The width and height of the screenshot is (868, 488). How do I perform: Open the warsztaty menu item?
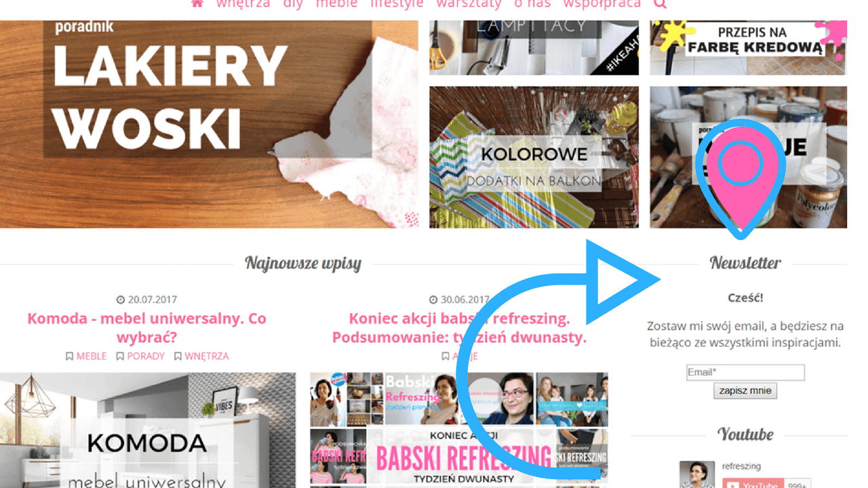pos(469,3)
